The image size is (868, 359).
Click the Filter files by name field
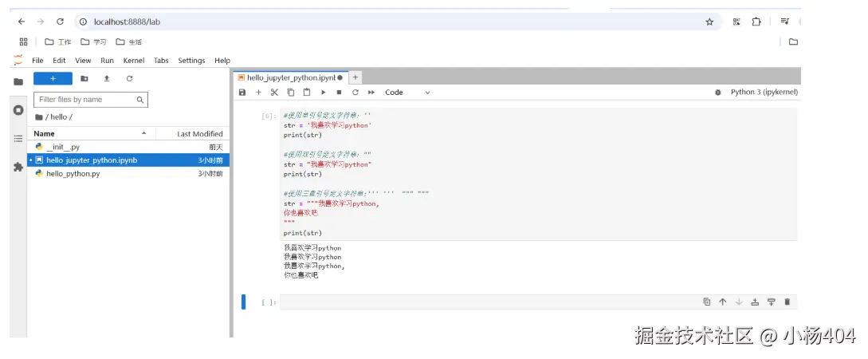pos(91,100)
